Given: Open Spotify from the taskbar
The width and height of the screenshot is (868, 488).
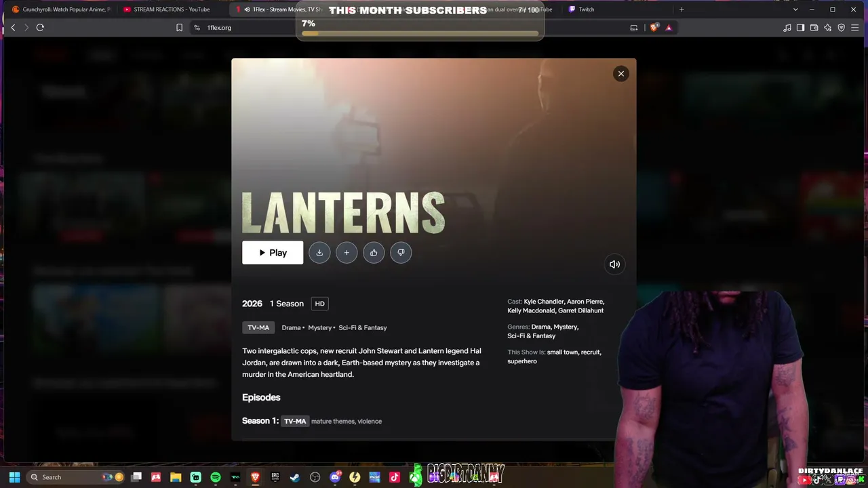Looking at the screenshot, I should pos(216,477).
